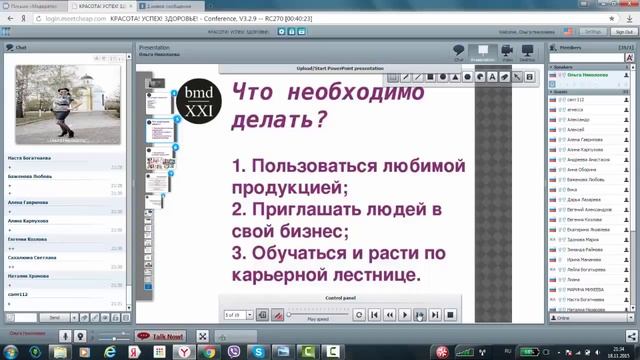Open Skype from taskbar
The height and width of the screenshot is (360, 640).
click(x=258, y=352)
